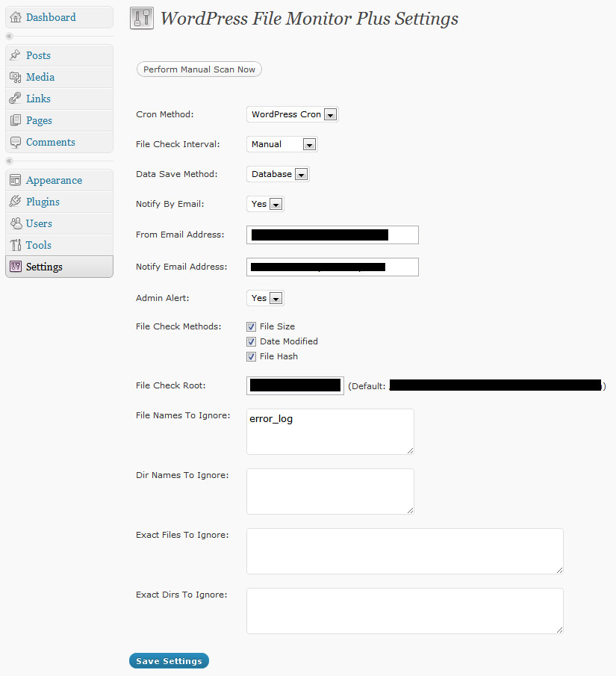616x676 pixels.
Task: Click inside the File Names To Ignore textarea
Action: click(x=330, y=432)
